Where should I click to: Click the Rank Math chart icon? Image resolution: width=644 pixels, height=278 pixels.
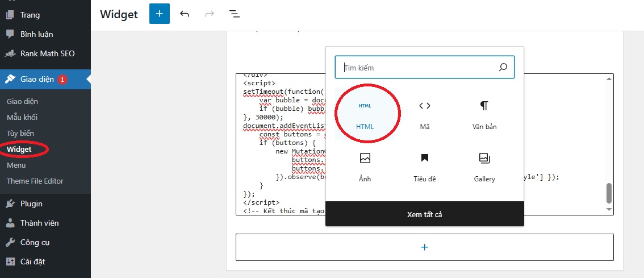tap(10, 53)
